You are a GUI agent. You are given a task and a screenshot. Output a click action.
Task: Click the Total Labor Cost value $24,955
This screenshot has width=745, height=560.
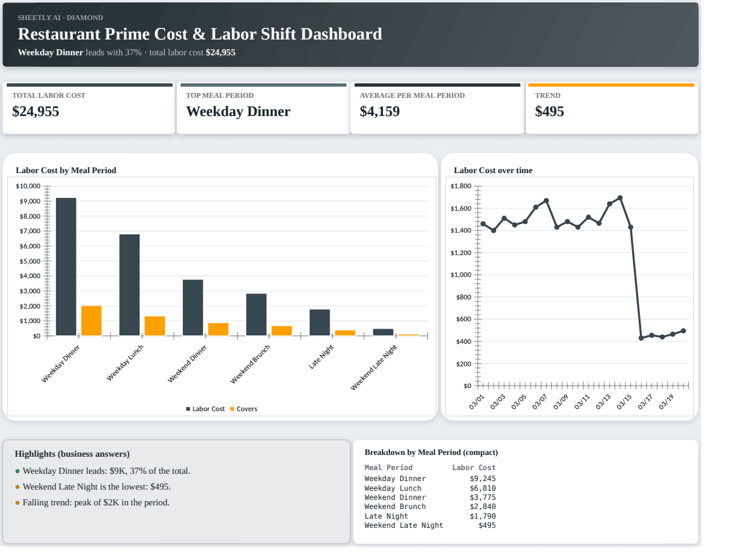(x=36, y=112)
